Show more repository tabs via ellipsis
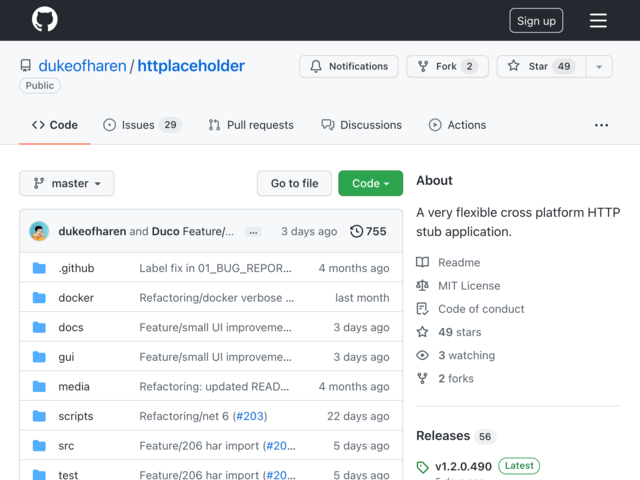 pos(601,125)
